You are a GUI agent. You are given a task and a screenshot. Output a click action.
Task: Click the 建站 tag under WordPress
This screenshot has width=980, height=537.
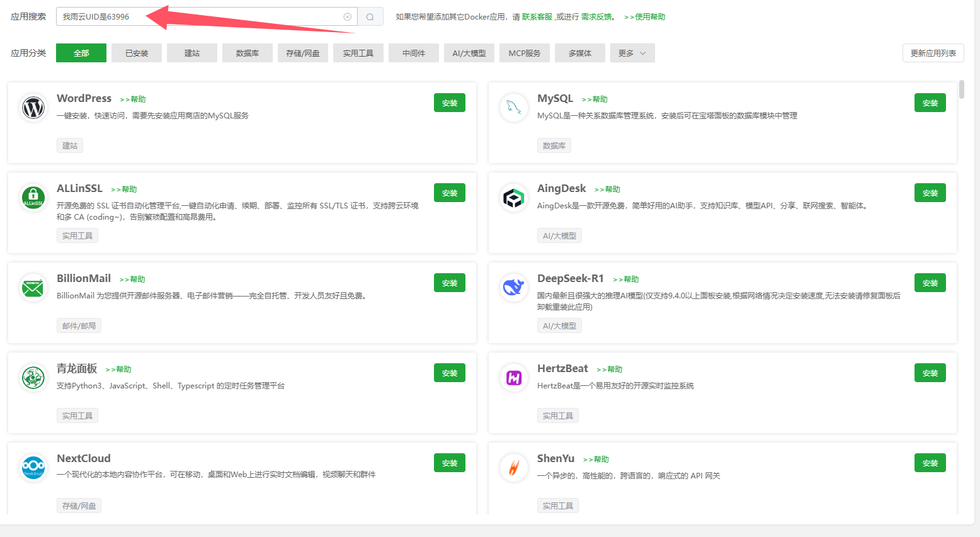pos(70,145)
